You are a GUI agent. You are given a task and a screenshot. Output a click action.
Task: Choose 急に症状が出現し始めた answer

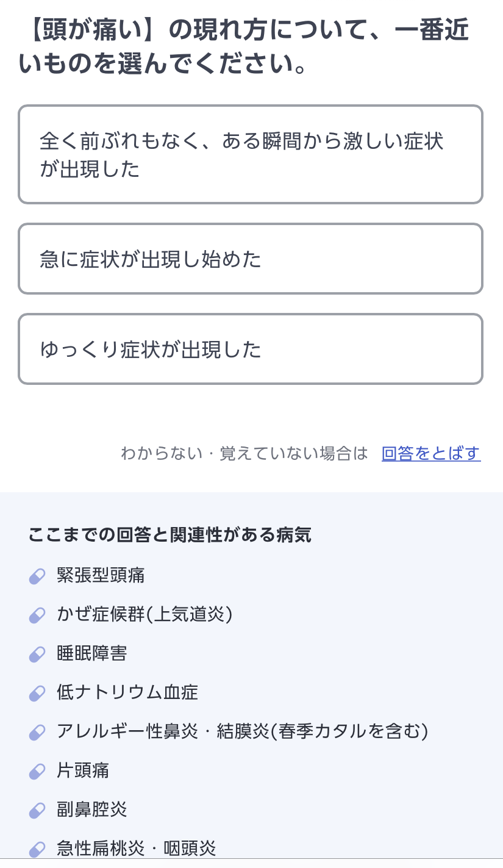[251, 259]
